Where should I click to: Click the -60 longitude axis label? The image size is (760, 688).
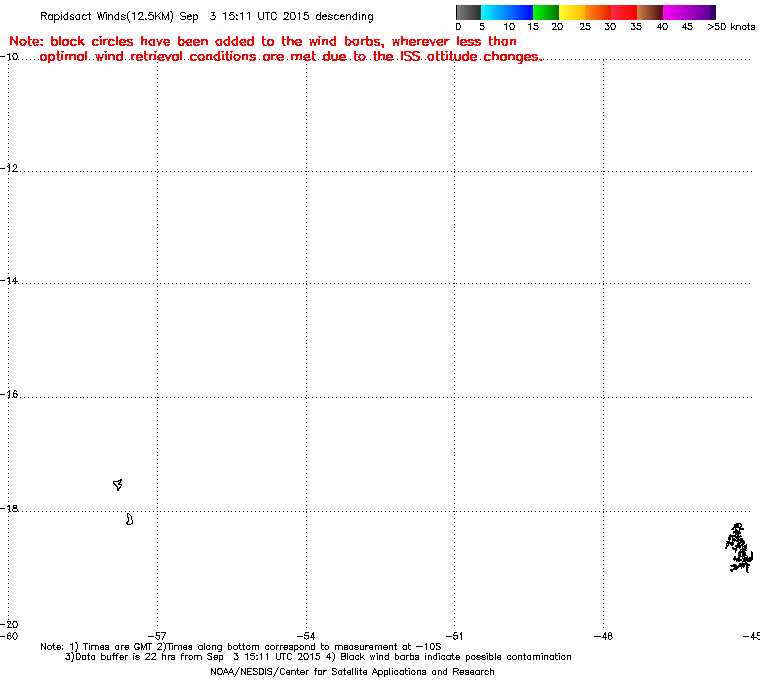(x=10, y=636)
